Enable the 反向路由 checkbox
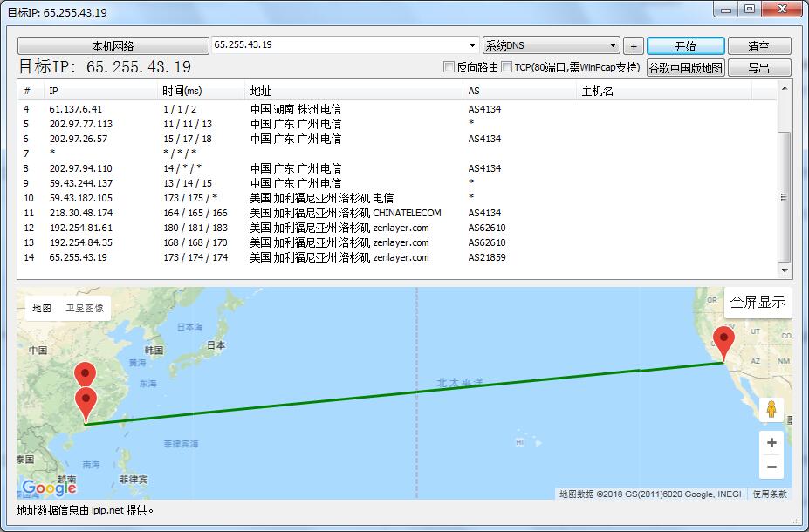This screenshot has width=809, height=532. (x=449, y=67)
